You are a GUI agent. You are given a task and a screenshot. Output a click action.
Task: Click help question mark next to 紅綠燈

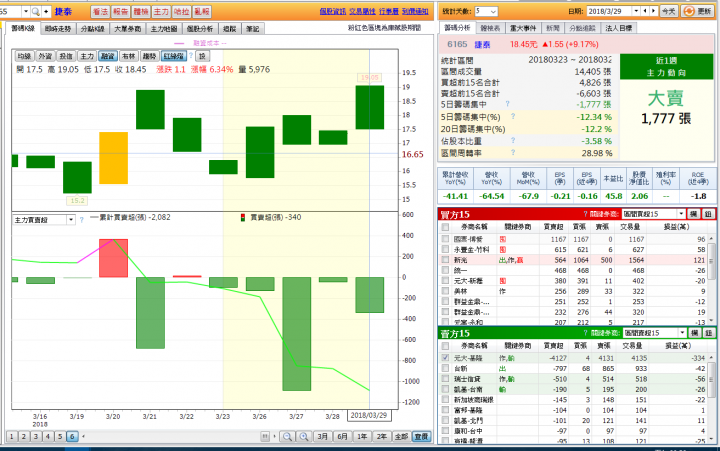(x=191, y=56)
